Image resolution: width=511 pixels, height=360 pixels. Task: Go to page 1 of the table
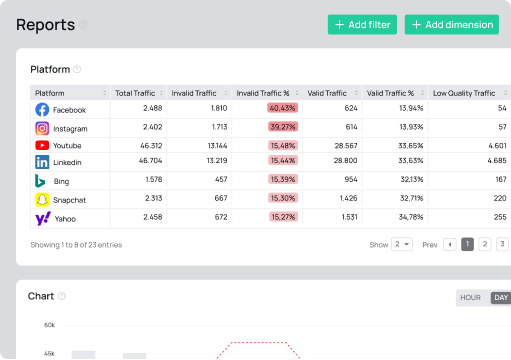click(467, 244)
